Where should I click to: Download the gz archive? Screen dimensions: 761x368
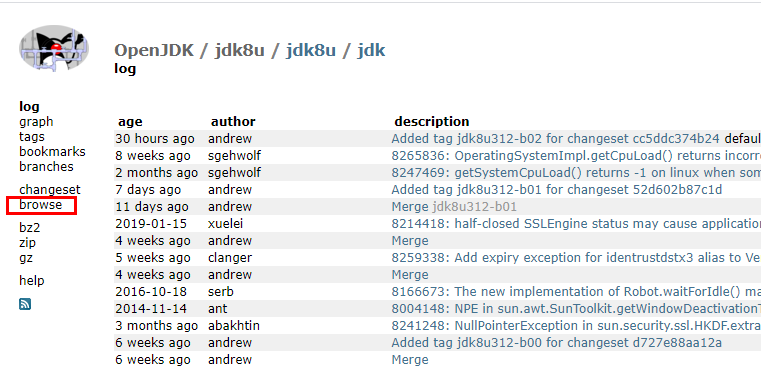coord(26,258)
